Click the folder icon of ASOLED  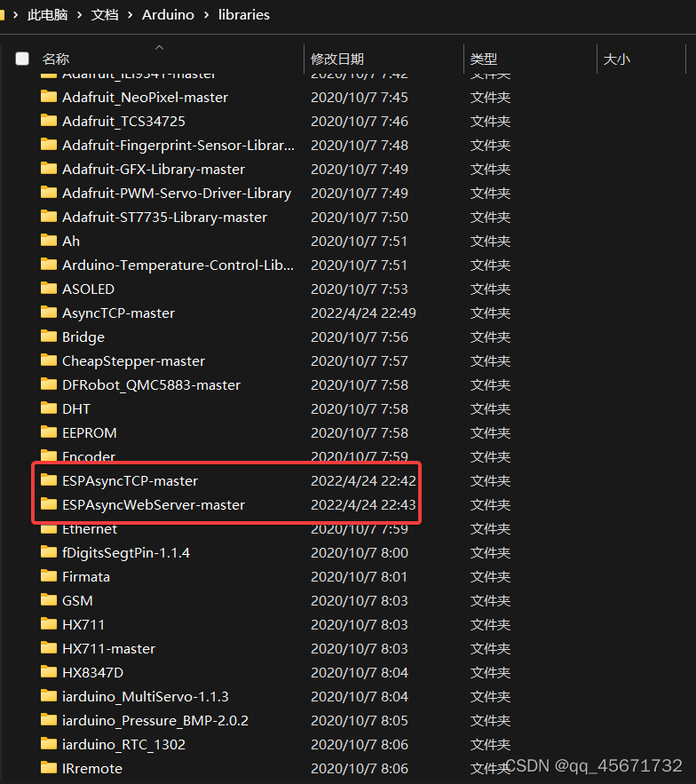pos(49,289)
